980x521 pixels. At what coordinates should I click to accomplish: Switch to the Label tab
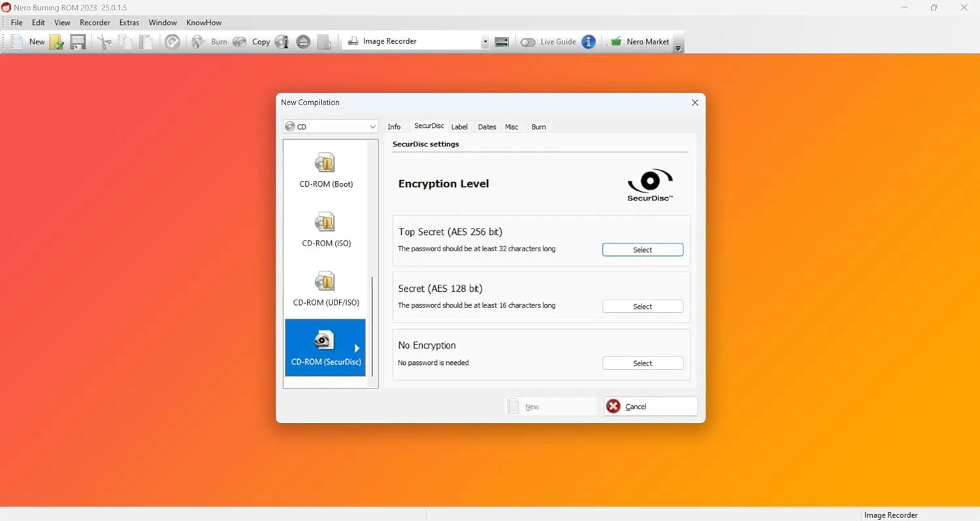click(459, 126)
